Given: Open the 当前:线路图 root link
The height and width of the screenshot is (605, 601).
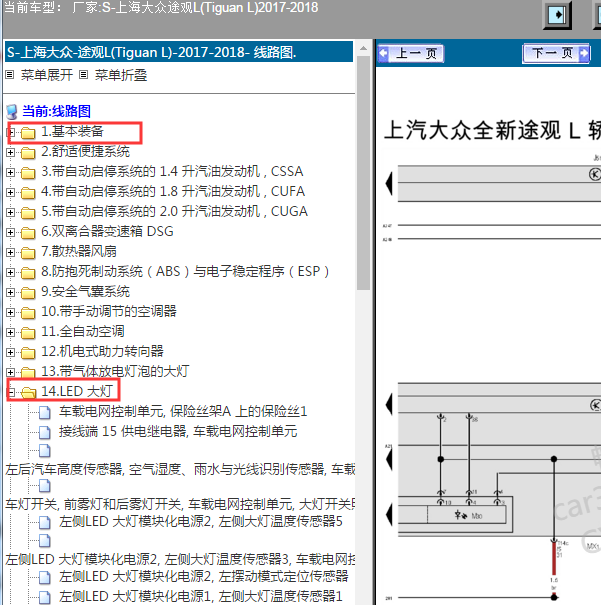Looking at the screenshot, I should pyautogui.click(x=56, y=111).
